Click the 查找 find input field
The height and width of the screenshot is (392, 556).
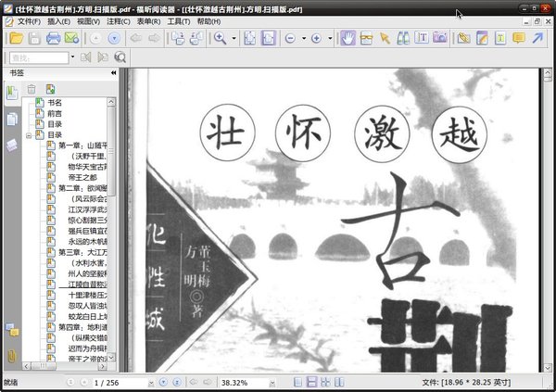pyautogui.click(x=39, y=57)
